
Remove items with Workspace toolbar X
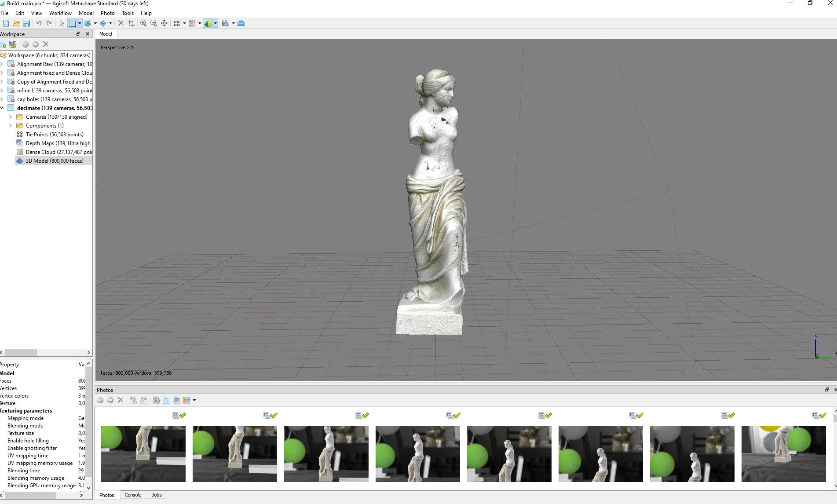point(46,44)
